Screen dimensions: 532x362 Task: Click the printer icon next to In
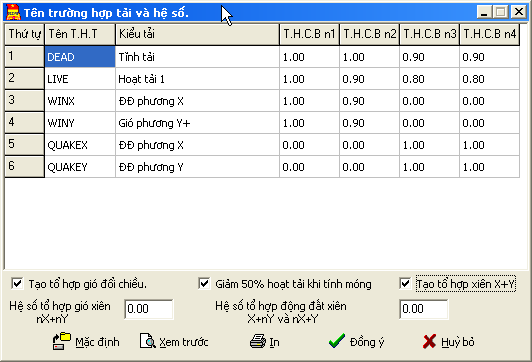[258, 341]
